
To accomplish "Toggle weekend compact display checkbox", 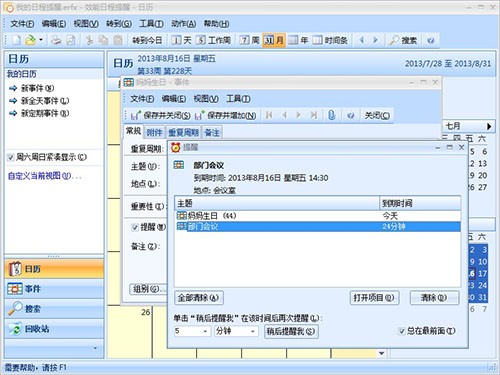I will (x=11, y=157).
